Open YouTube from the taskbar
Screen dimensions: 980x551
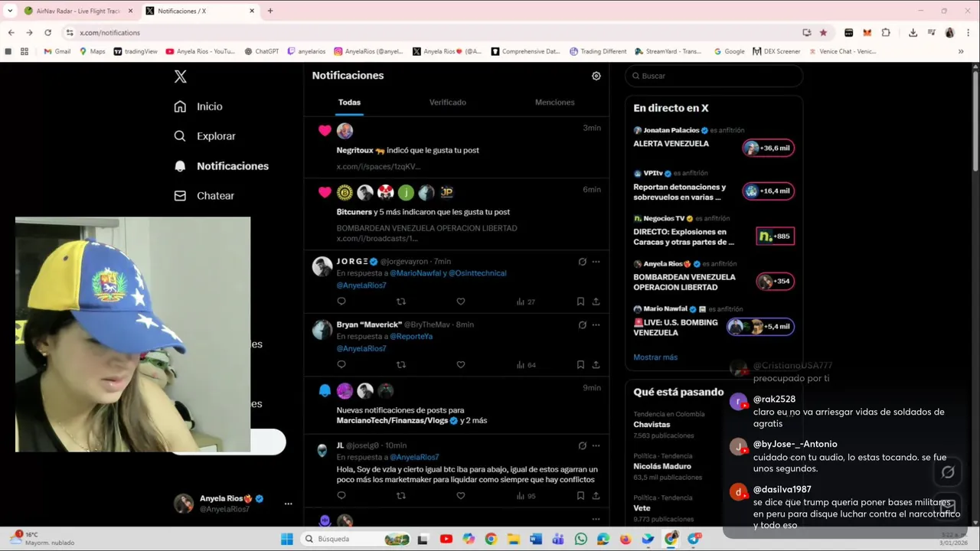446,539
